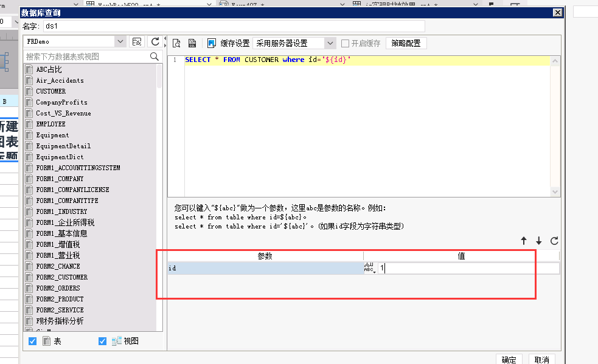Viewport: 598px width, 364px height.
Task: Refresh the table list next to FRDemo
Action: point(155,41)
